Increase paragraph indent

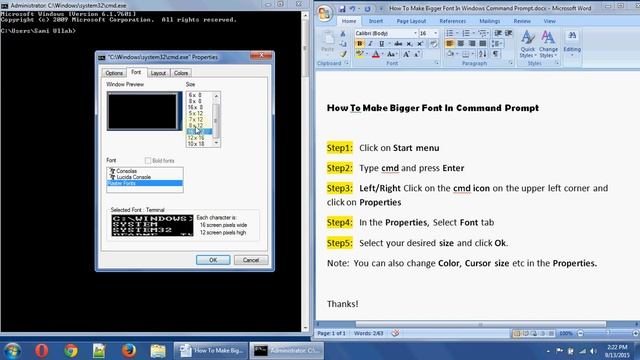509,33
